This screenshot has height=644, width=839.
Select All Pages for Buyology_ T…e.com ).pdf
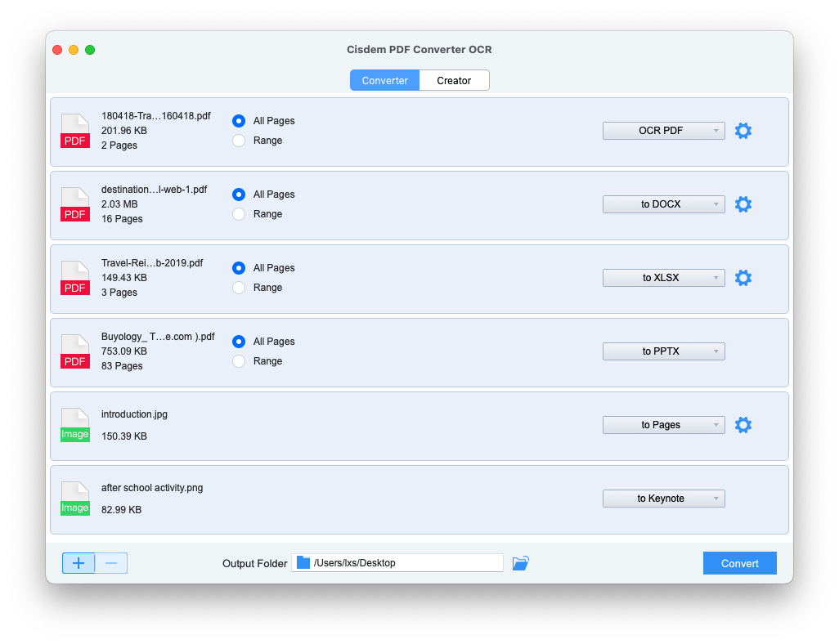click(239, 342)
